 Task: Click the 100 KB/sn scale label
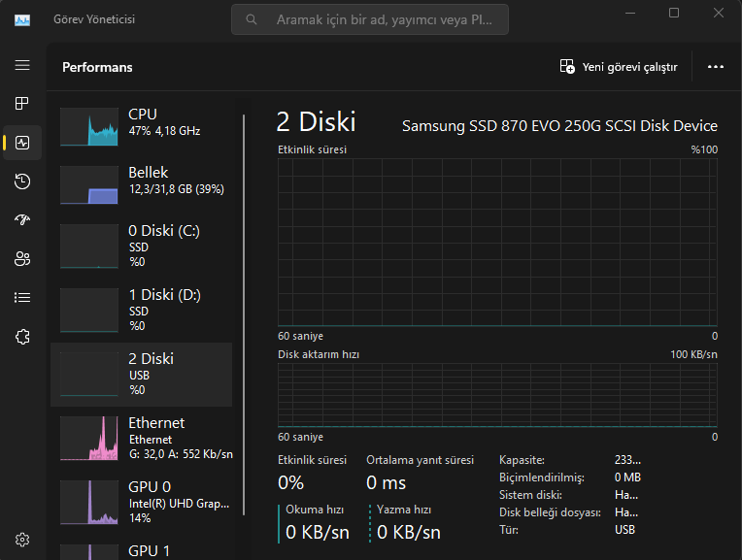coord(693,354)
